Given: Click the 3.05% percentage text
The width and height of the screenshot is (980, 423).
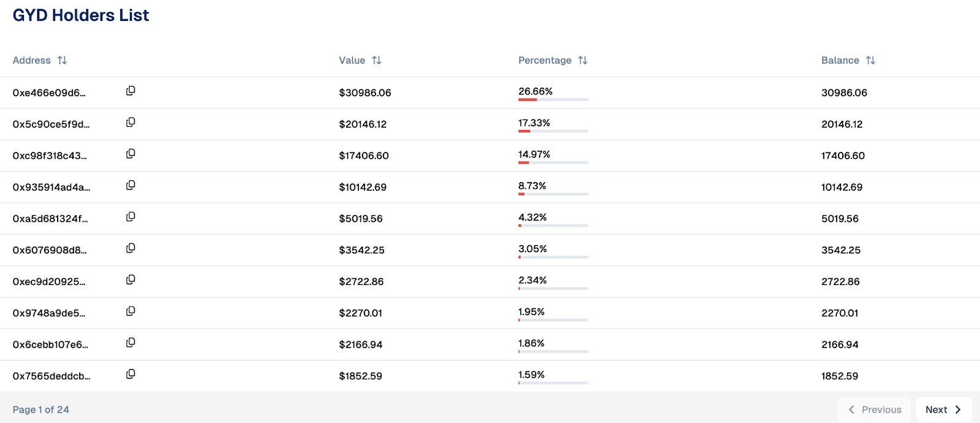Looking at the screenshot, I should coord(532,248).
